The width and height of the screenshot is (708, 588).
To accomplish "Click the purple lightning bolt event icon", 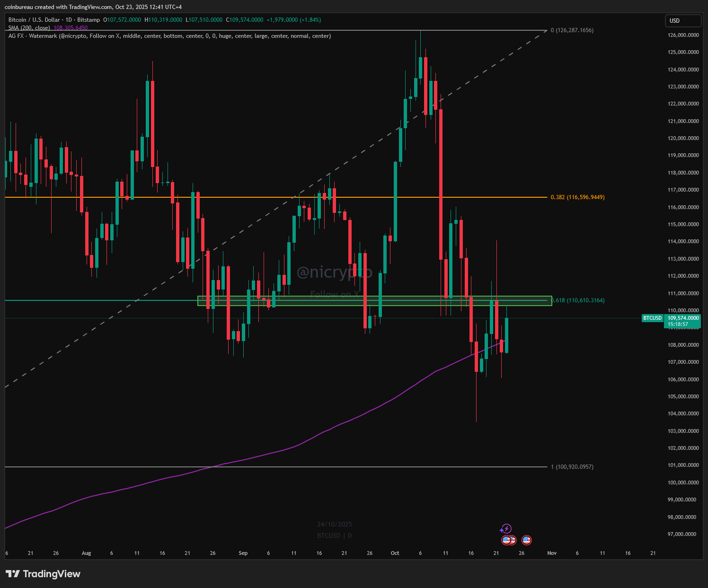I will [506, 528].
